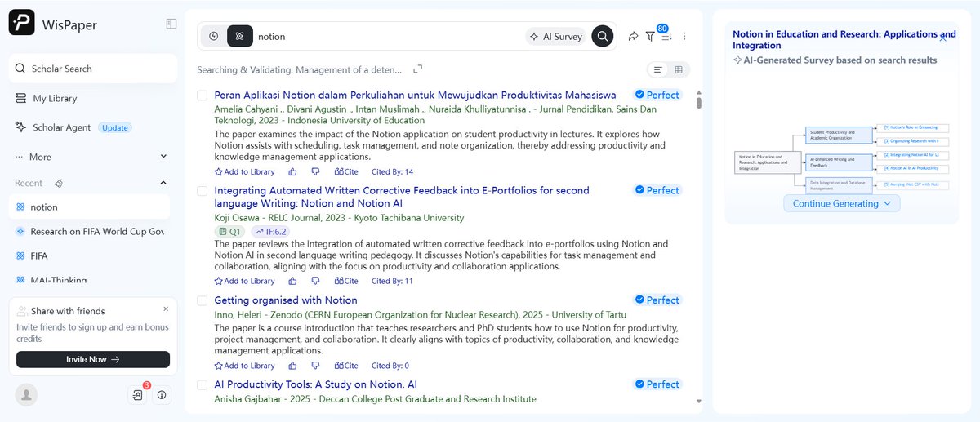Open the three-dot options menu
980x422 pixels.
(684, 36)
